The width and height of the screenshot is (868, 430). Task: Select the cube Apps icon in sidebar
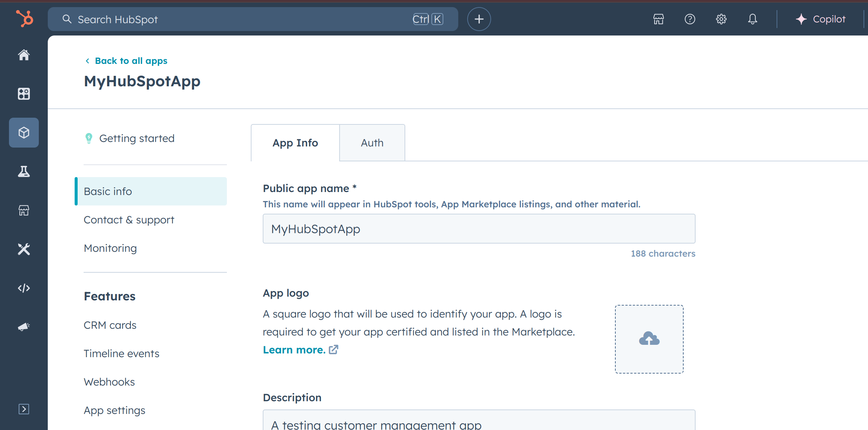(24, 133)
